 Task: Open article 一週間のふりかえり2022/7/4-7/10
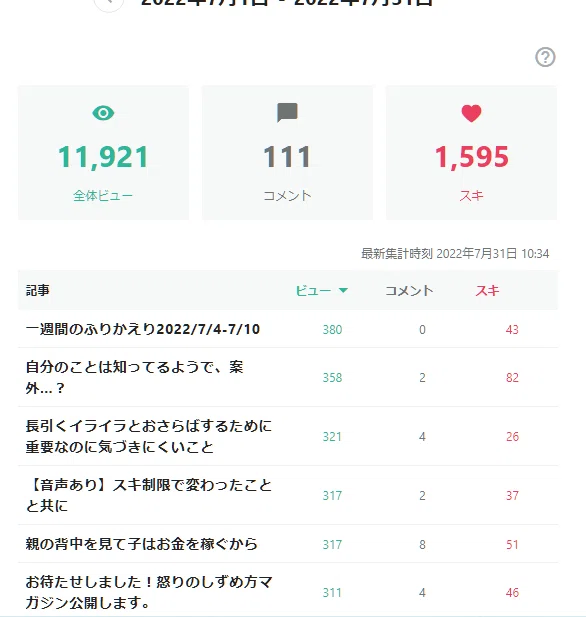pos(142,329)
